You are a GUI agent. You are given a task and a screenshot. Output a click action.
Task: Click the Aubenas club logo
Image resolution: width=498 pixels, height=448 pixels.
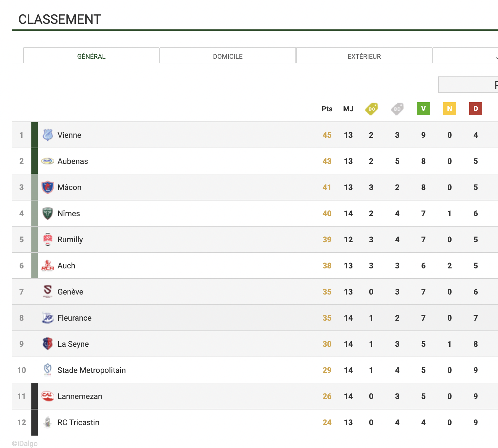48,161
